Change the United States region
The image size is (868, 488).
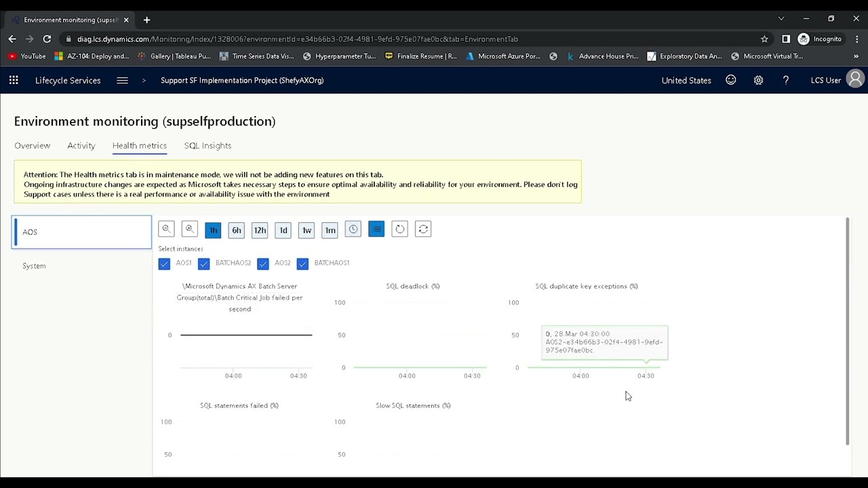686,80
